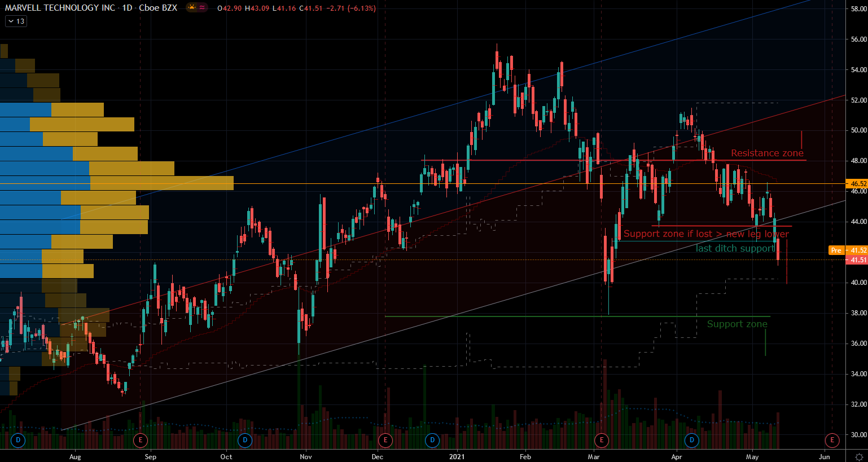
Task: Click the 48.00 price scale label
Action: click(x=859, y=161)
